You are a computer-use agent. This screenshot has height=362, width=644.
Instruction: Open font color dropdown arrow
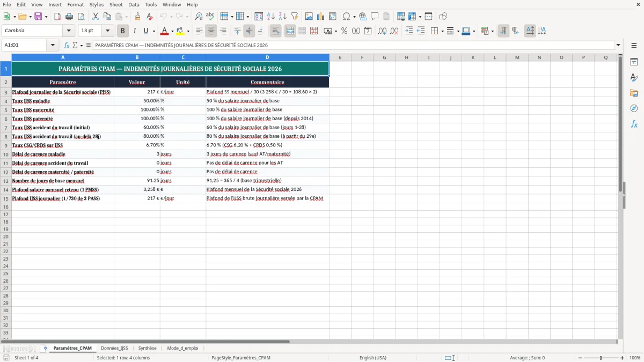coord(172,31)
